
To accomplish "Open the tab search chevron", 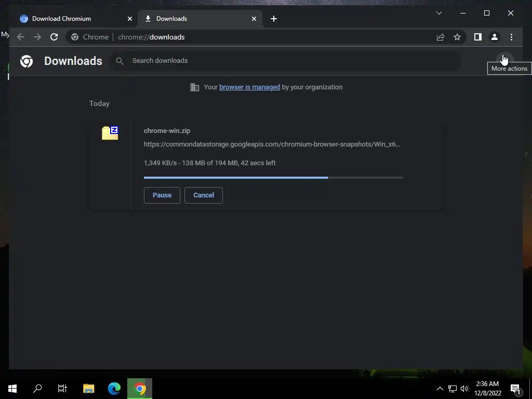I will (x=438, y=13).
